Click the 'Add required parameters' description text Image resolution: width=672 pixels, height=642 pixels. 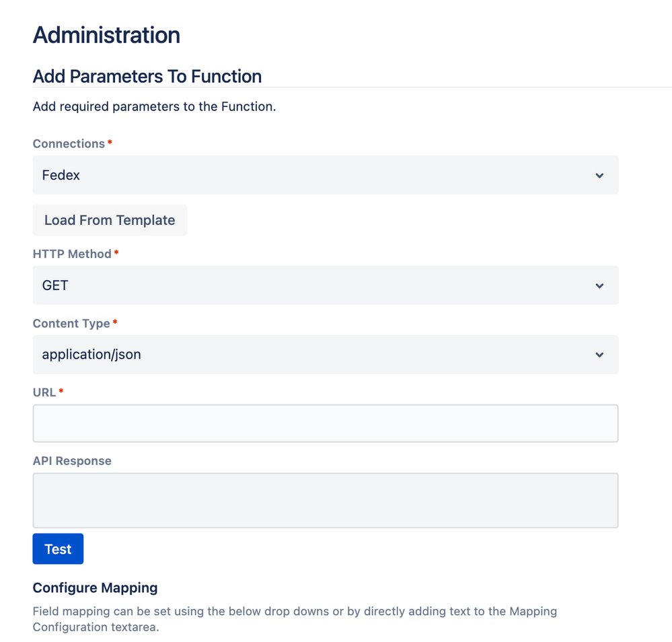tap(154, 106)
